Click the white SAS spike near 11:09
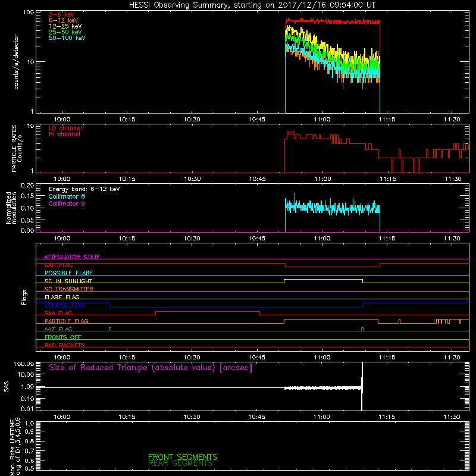This screenshot has width=476, height=476. [x=362, y=386]
